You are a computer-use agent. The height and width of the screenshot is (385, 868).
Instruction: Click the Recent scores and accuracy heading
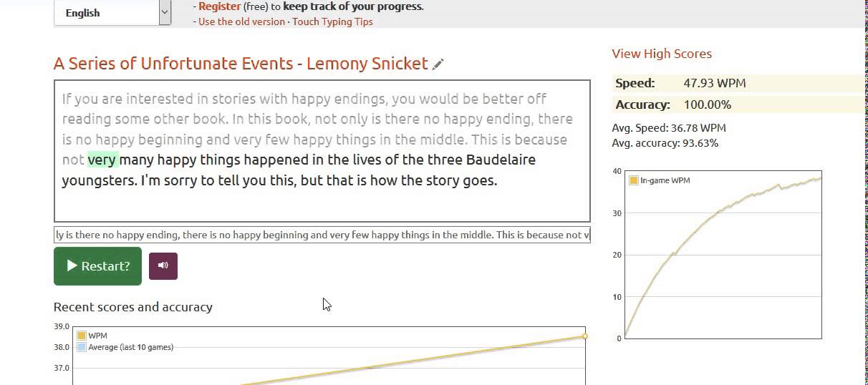(x=133, y=307)
